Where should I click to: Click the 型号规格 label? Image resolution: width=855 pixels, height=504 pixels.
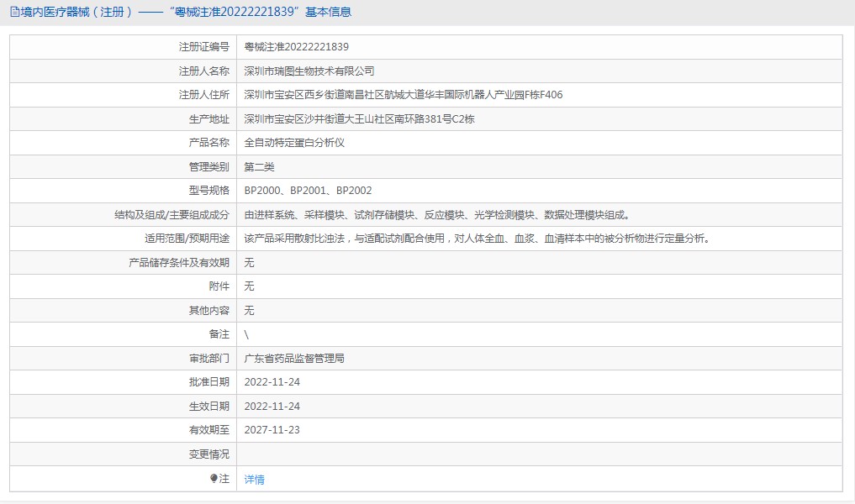click(209, 191)
